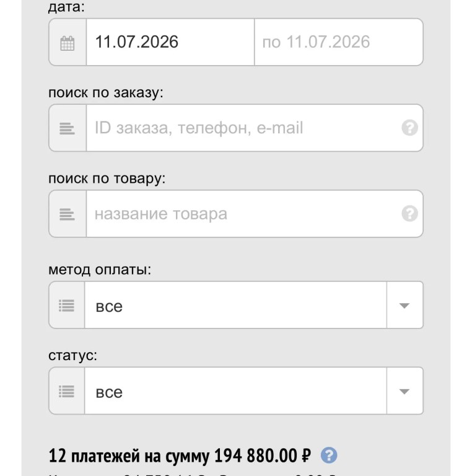
Task: Click the text-lines icon beside product search
Action: (x=67, y=214)
